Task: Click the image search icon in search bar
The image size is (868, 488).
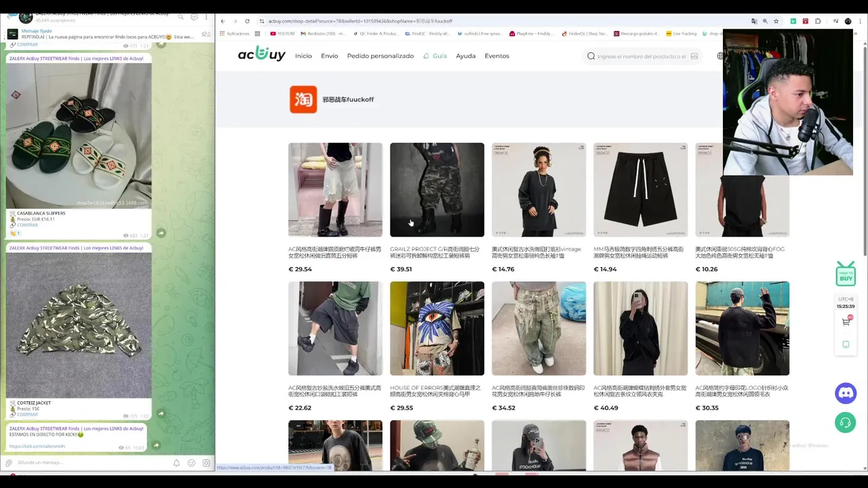Action: 694,56
